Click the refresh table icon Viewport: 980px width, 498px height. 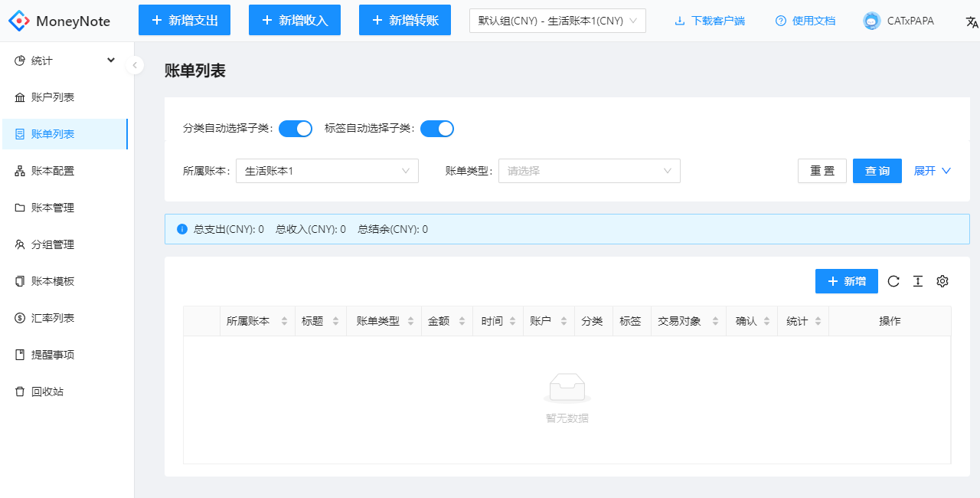click(893, 281)
